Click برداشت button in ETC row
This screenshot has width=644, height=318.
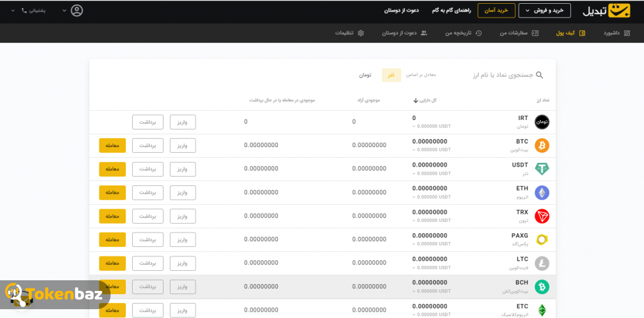147,310
